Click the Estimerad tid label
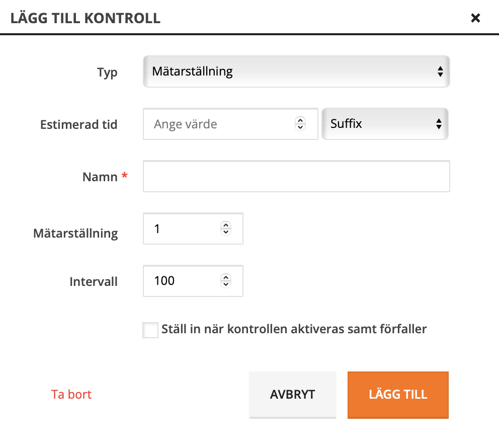The width and height of the screenshot is (499, 448). coord(78,125)
